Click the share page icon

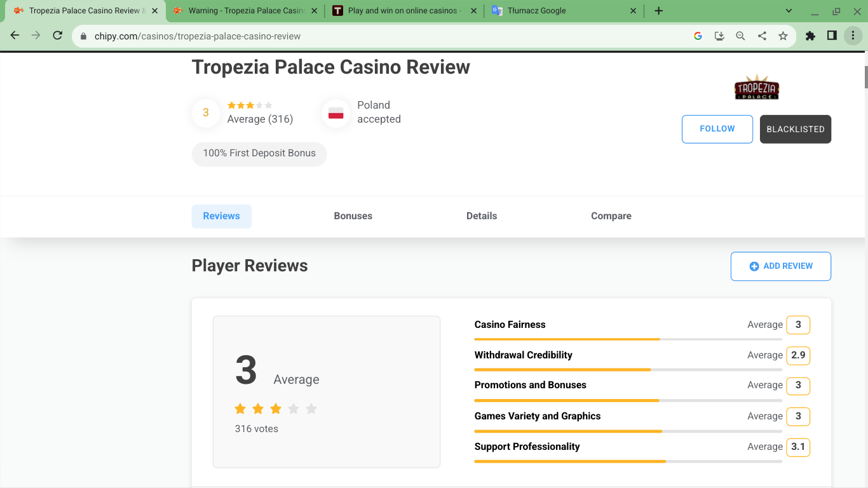pos(762,36)
